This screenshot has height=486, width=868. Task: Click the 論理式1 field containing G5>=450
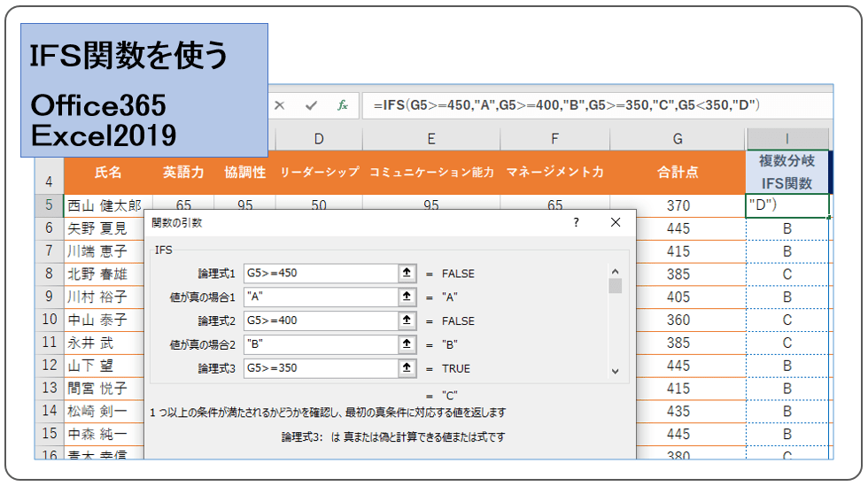(321, 273)
